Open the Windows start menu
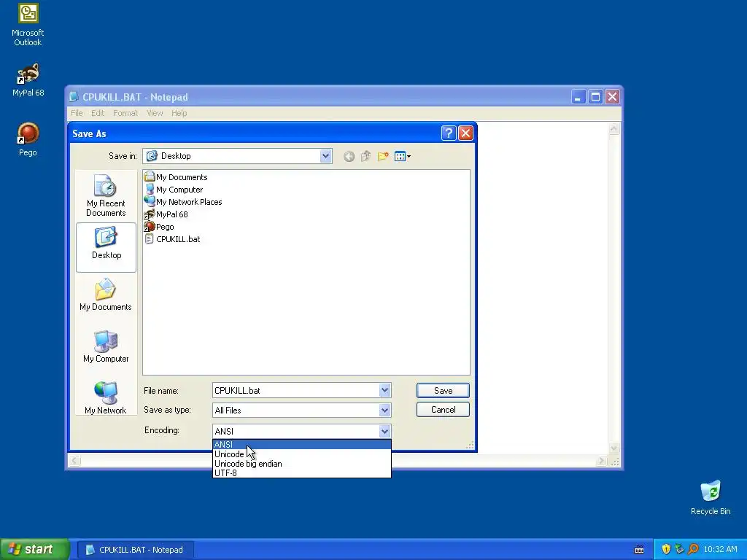The image size is (747, 560). coord(34,549)
